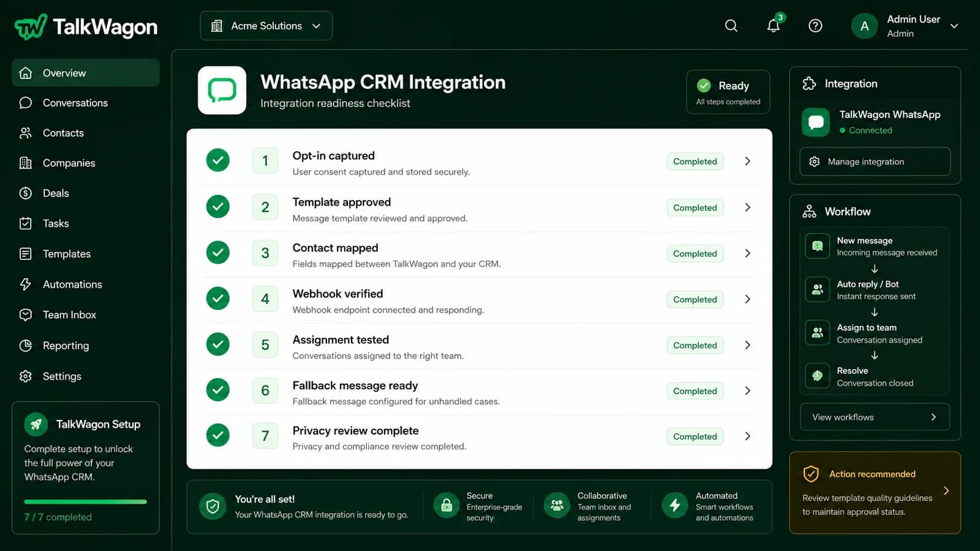Image resolution: width=980 pixels, height=551 pixels.
Task: Click the TalkWagon logo
Action: (x=86, y=26)
